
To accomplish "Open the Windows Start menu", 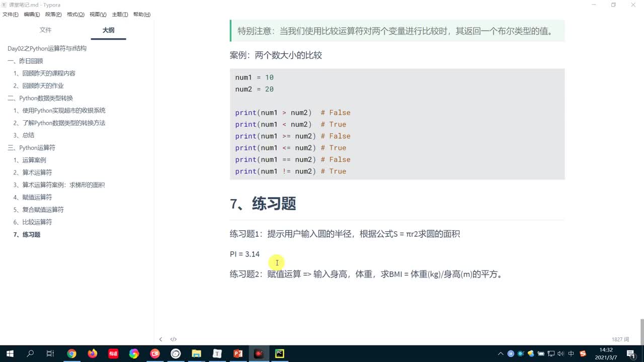I will coord(10,353).
